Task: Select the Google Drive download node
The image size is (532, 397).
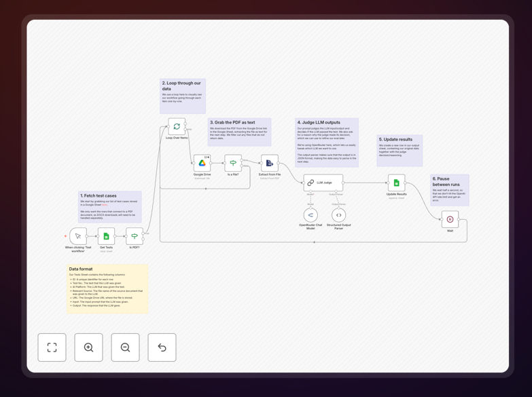Action: (x=202, y=163)
